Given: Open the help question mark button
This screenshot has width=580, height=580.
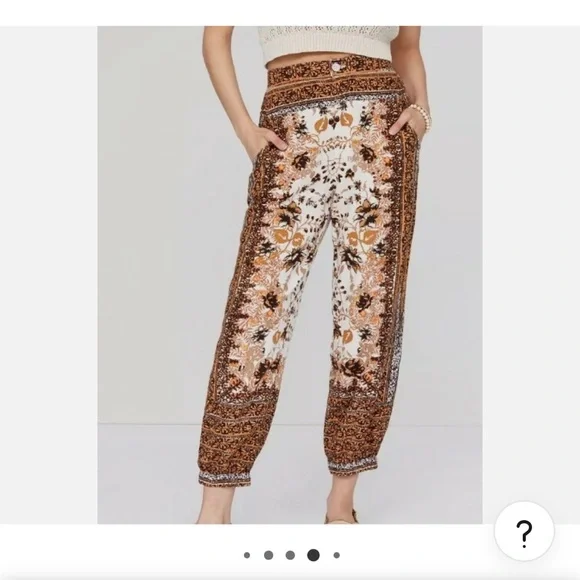Looking at the screenshot, I should pyautogui.click(x=524, y=532).
